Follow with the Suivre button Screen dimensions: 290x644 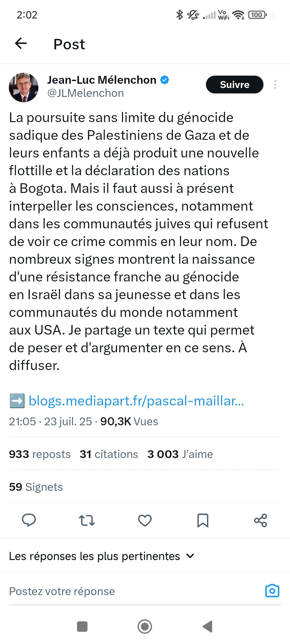(234, 85)
